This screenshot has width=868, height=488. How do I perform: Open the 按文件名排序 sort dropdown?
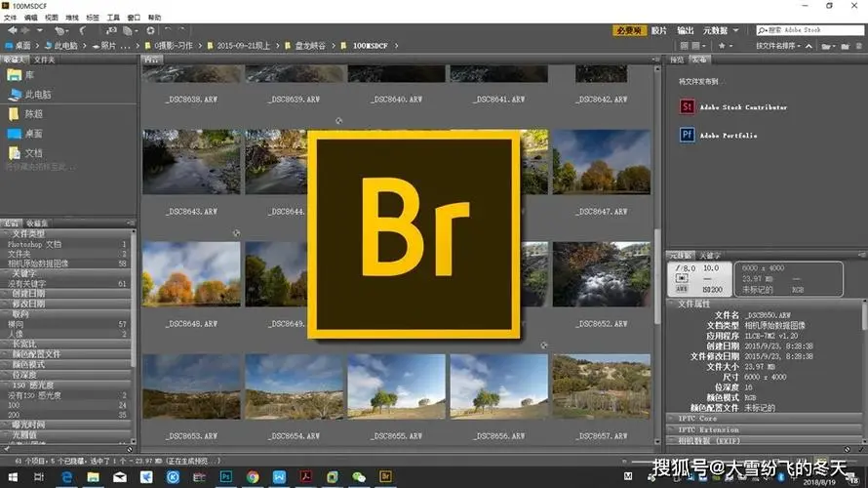pyautogui.click(x=778, y=46)
